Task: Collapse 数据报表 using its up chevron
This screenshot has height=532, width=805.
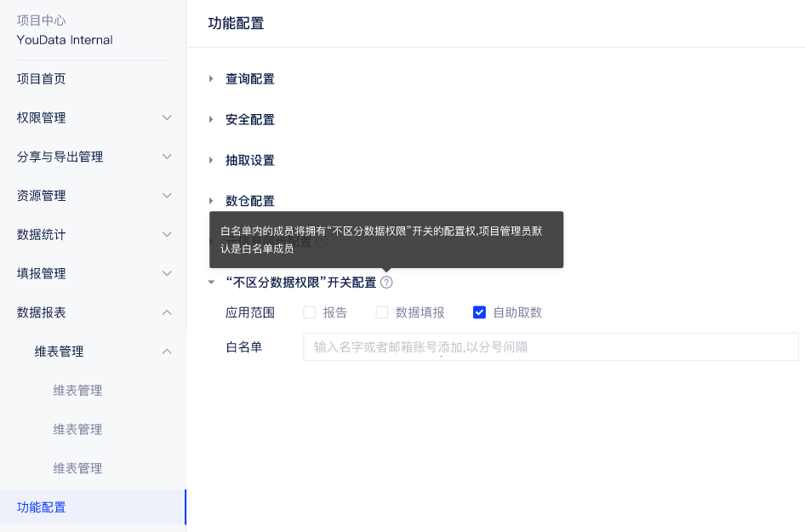Action: pos(167,312)
